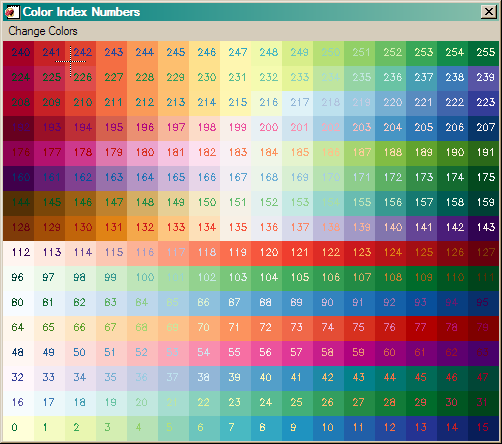
Task: Select color swatch number 183
Action: (236, 153)
